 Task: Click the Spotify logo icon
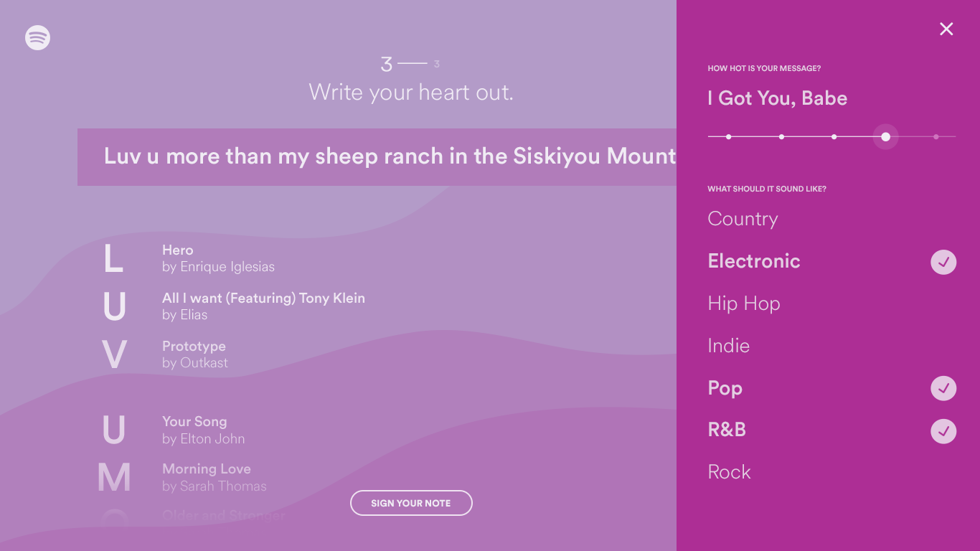[37, 37]
